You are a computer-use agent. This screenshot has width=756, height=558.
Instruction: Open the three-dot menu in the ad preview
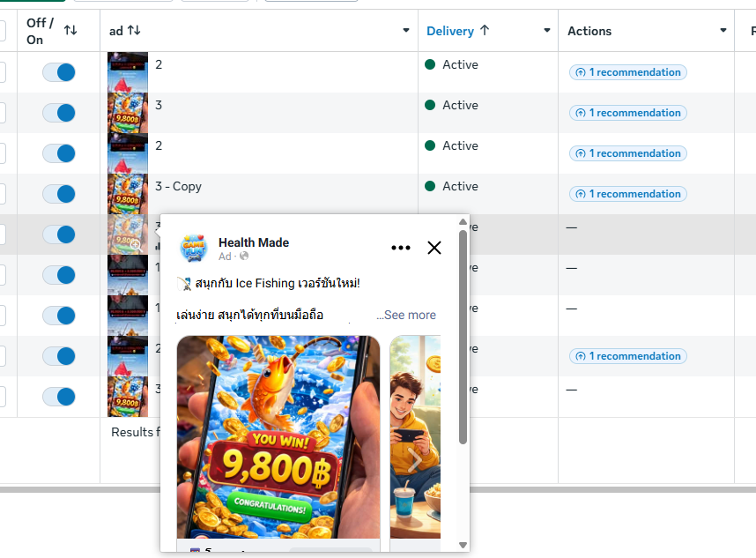tap(401, 248)
